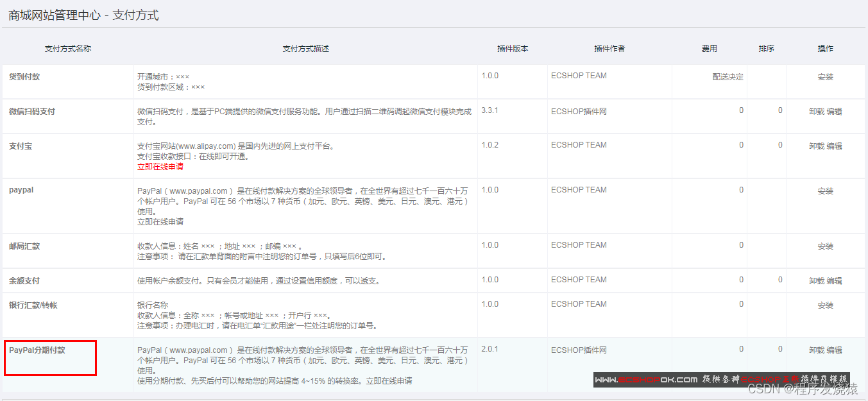
Task: Click 卸载 for 微信扫码支付
Action: [818, 110]
